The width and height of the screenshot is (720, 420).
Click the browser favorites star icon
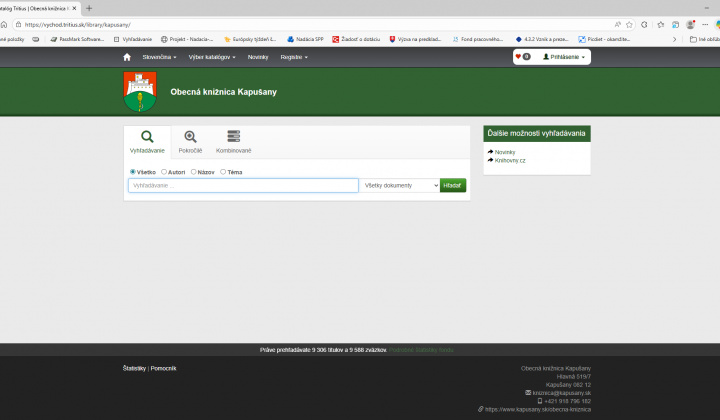[629, 24]
